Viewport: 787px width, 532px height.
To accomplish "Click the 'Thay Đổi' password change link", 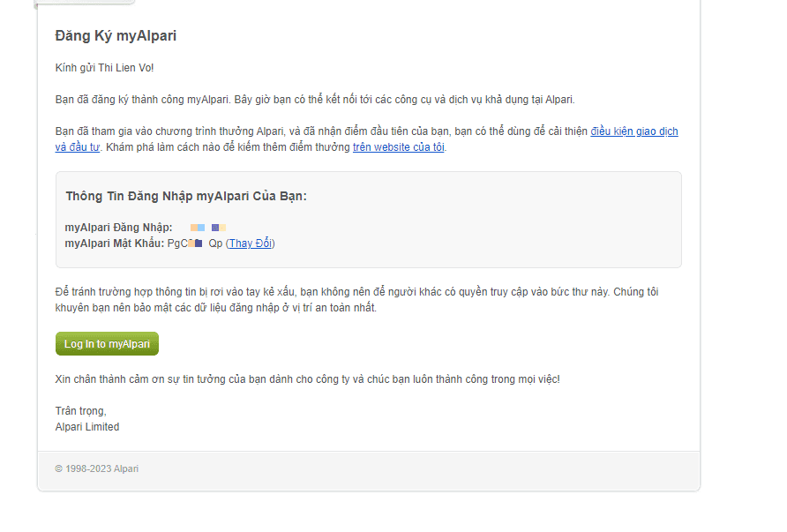I will tap(250, 244).
